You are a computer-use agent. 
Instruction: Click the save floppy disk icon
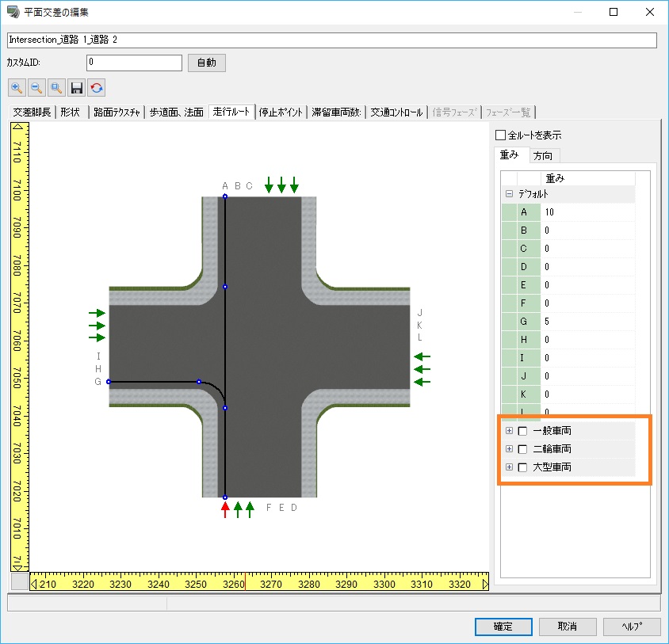[x=77, y=88]
